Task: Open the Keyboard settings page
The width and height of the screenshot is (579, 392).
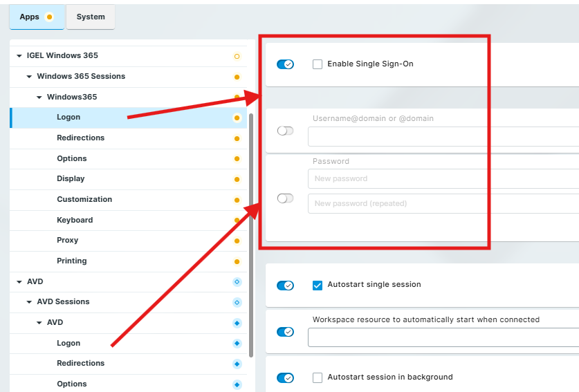Action: pos(75,220)
